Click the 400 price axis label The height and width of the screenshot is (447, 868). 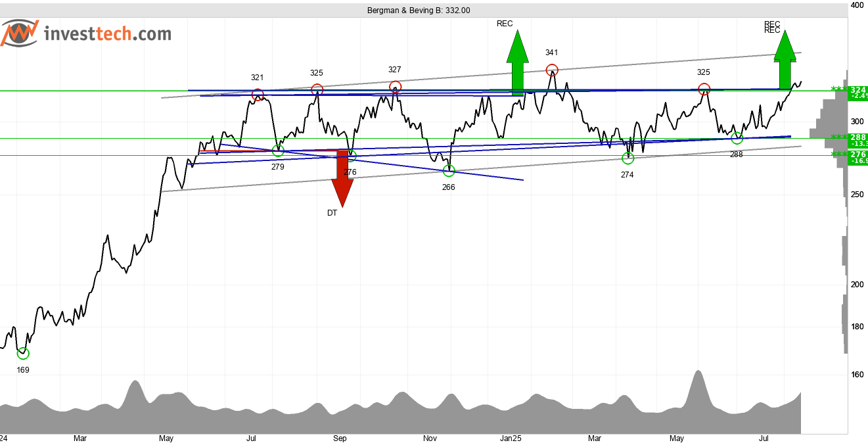pyautogui.click(x=857, y=5)
